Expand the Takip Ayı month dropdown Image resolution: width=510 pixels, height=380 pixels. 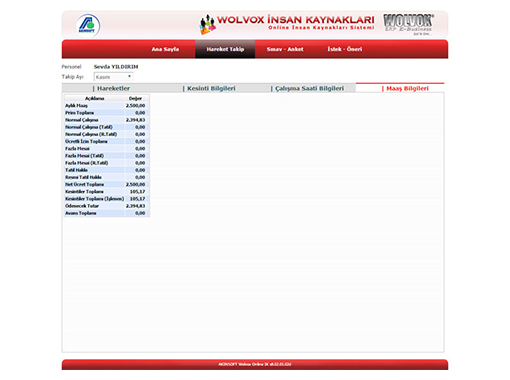click(x=114, y=77)
